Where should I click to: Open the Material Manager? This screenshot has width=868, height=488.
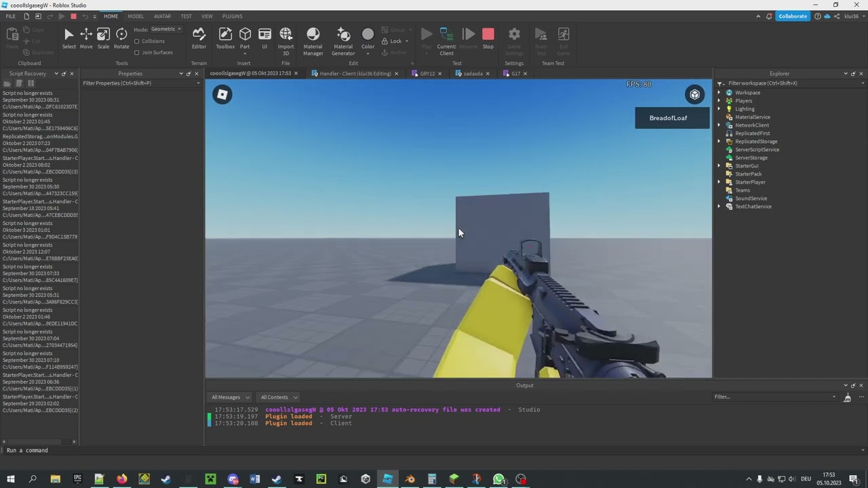(x=313, y=41)
